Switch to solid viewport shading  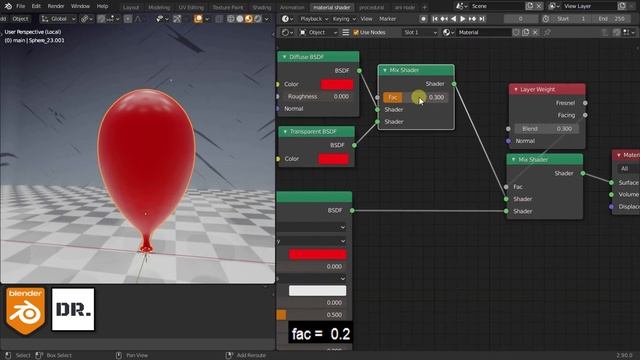(x=240, y=19)
